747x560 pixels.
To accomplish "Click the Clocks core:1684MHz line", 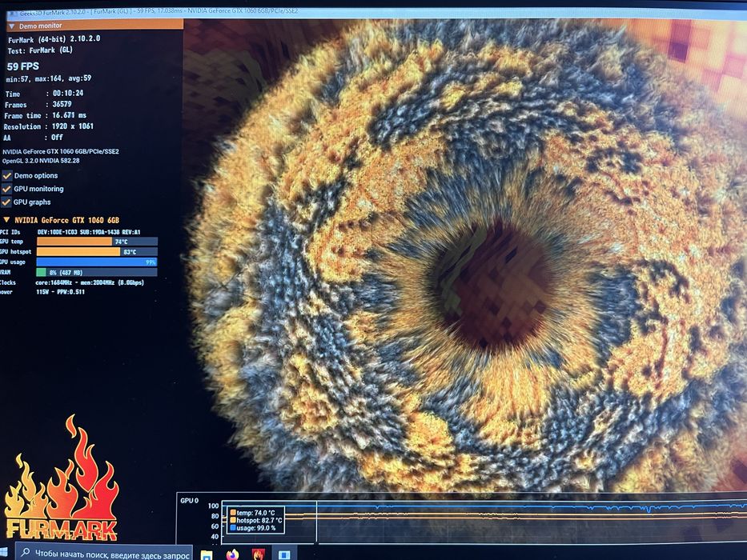I will tap(90, 282).
